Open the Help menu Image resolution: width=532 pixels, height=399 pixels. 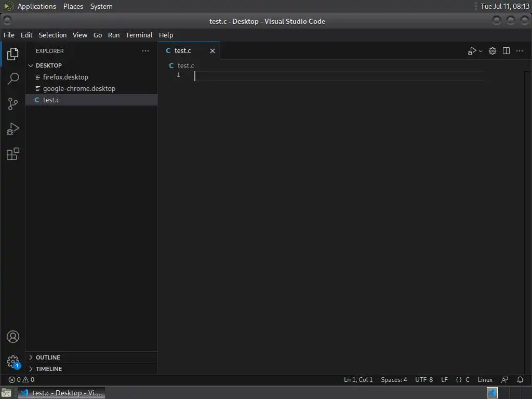[166, 35]
